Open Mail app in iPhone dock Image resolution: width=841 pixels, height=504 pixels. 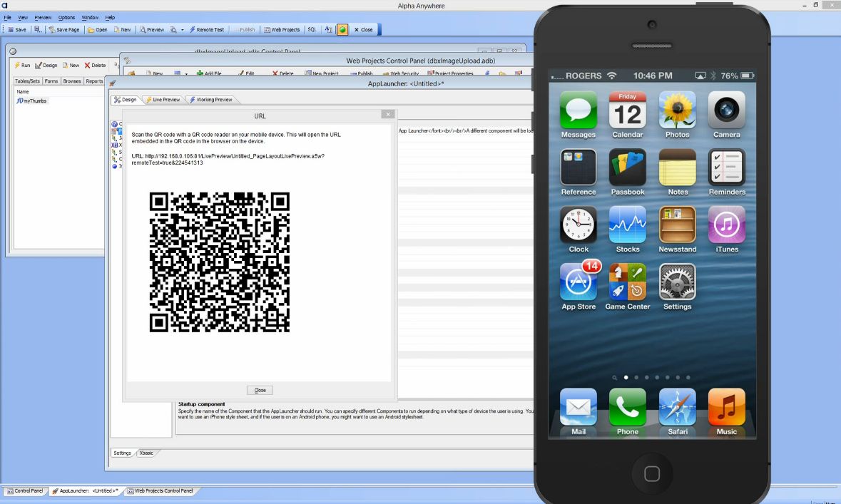(578, 412)
